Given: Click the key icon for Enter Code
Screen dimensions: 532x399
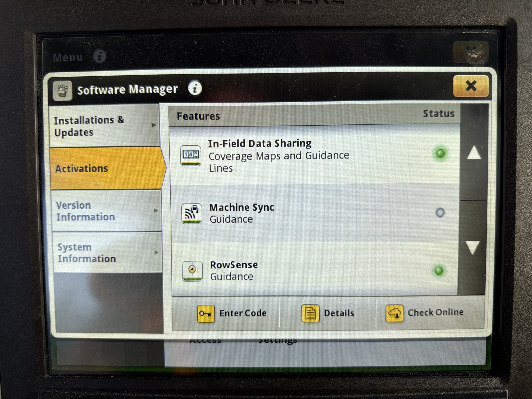Looking at the screenshot, I should click(x=206, y=314).
